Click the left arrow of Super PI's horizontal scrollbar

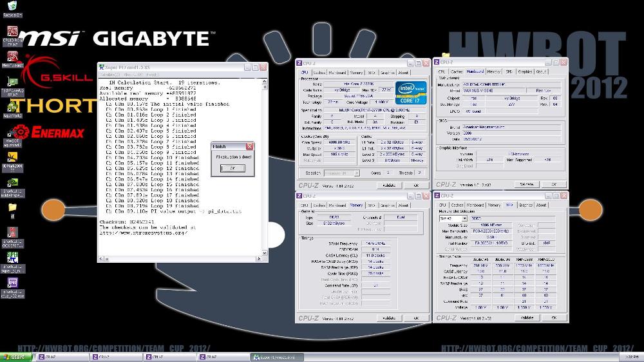(x=101, y=259)
